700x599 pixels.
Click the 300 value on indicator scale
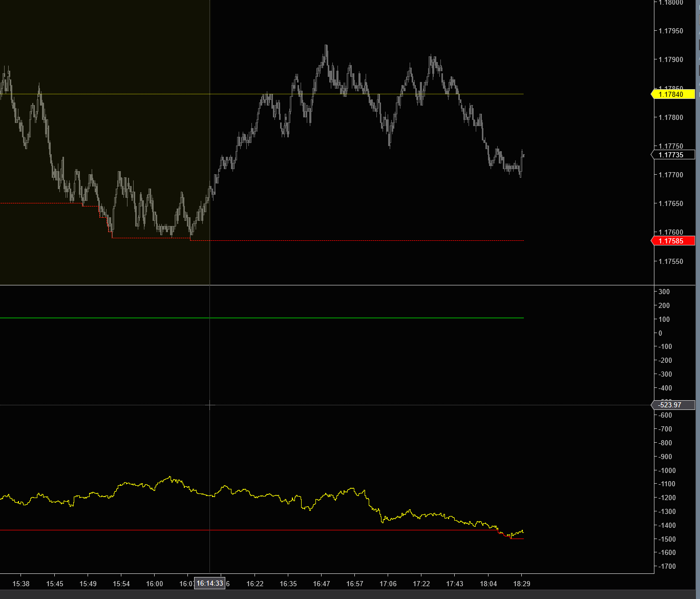click(664, 292)
